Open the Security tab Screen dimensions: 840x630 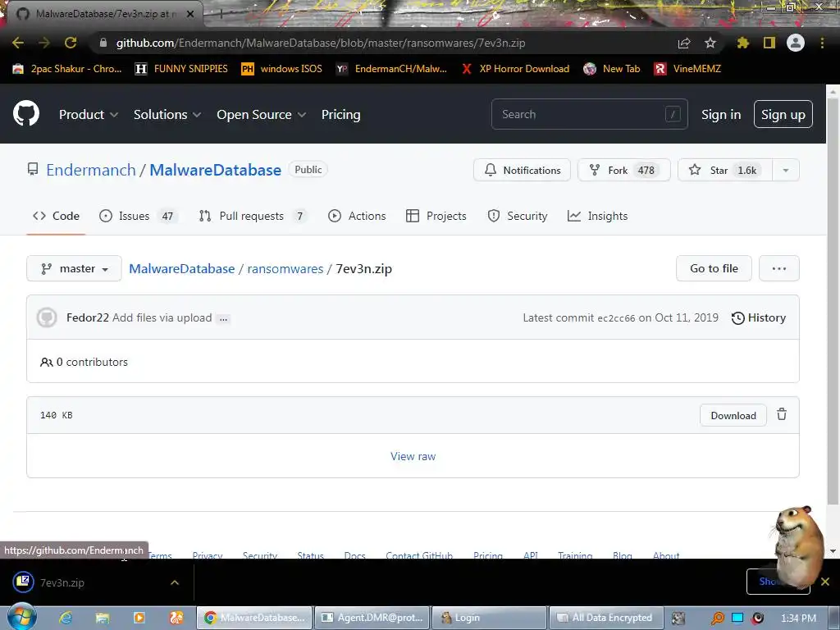pyautogui.click(x=518, y=216)
